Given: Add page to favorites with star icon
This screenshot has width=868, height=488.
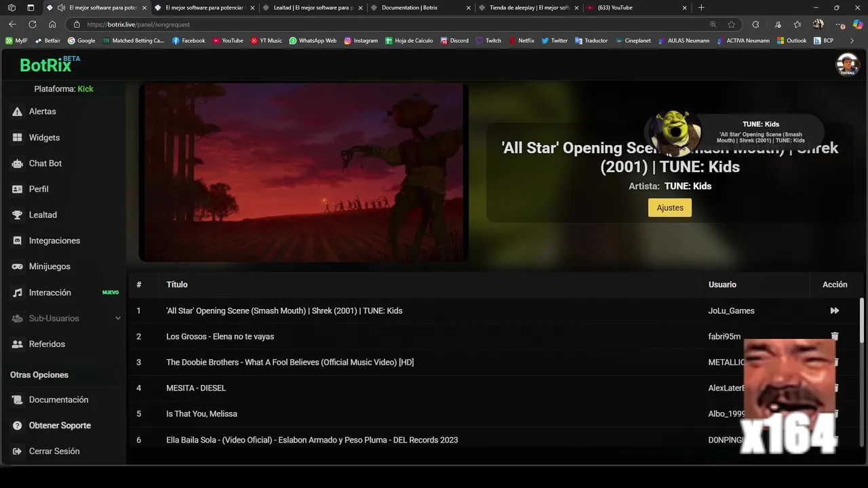Looking at the screenshot, I should (x=731, y=24).
